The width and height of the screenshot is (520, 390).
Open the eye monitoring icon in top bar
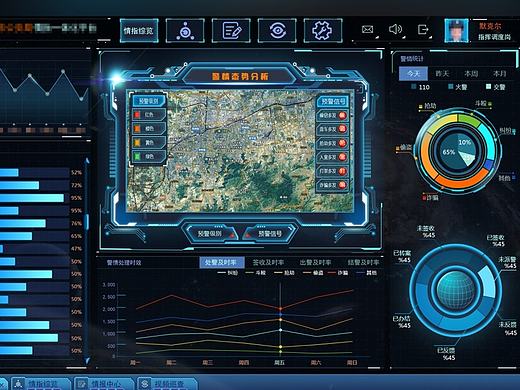[x=277, y=31]
